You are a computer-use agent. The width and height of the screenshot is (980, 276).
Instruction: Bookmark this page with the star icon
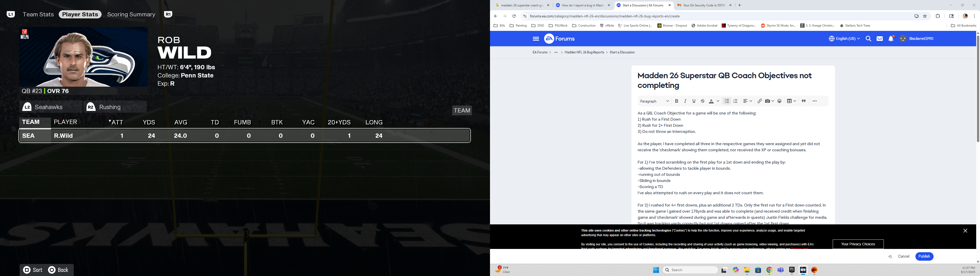(925, 16)
